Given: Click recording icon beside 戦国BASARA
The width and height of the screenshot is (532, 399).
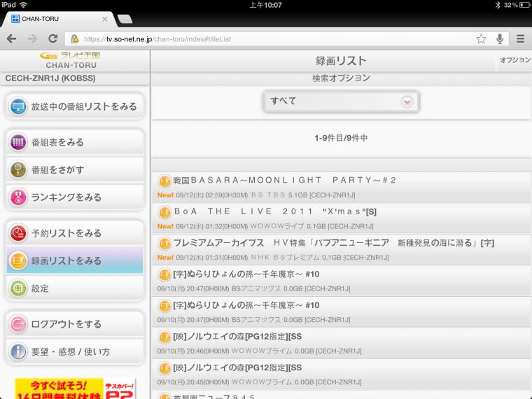Looking at the screenshot, I should (164, 181).
